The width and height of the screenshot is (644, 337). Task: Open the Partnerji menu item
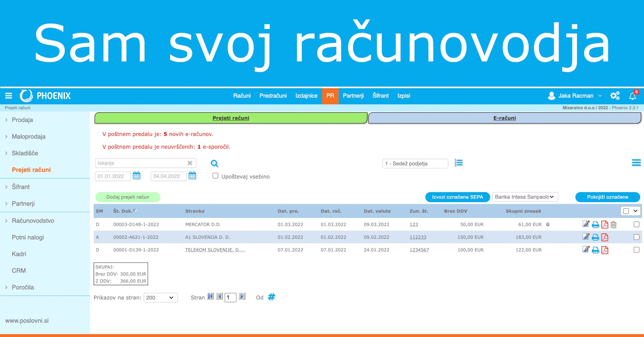353,96
